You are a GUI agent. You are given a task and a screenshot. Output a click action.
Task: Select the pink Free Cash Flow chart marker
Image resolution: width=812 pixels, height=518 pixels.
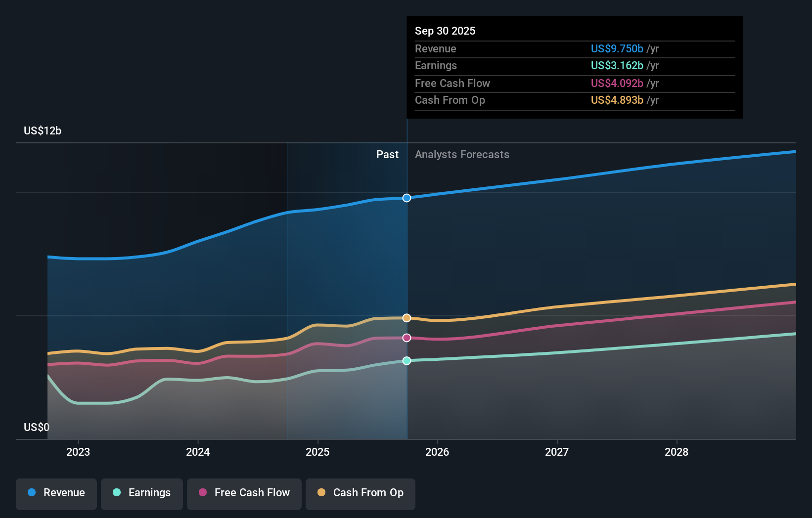click(x=406, y=338)
